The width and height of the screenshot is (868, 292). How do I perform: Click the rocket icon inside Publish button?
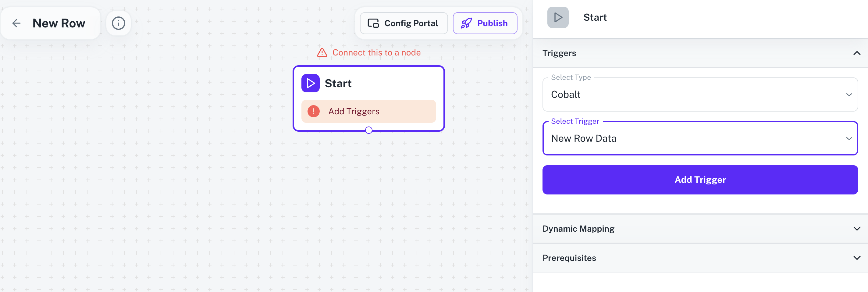(467, 23)
